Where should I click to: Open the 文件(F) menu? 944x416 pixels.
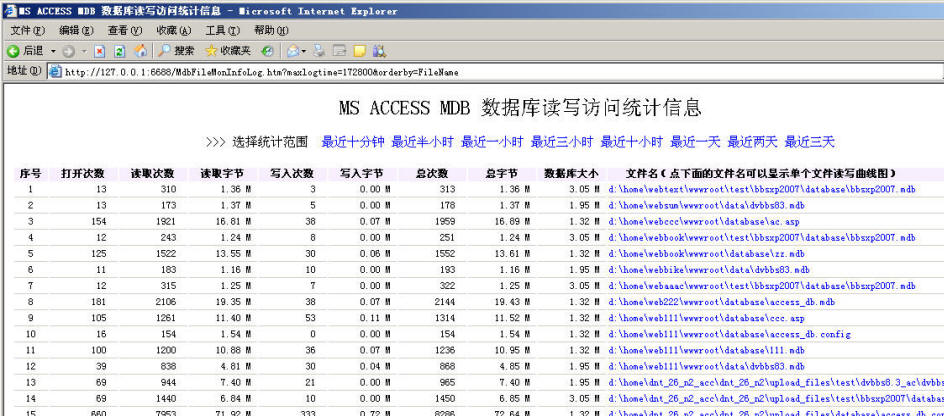[27, 31]
